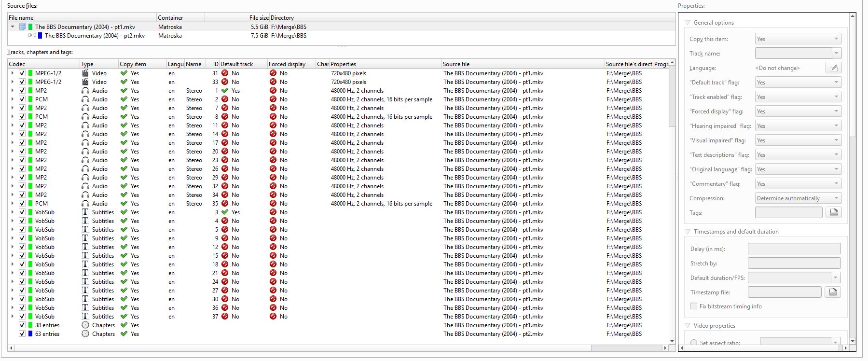Collapse the General options section
This screenshot has width=868, height=361.
pyautogui.click(x=688, y=23)
